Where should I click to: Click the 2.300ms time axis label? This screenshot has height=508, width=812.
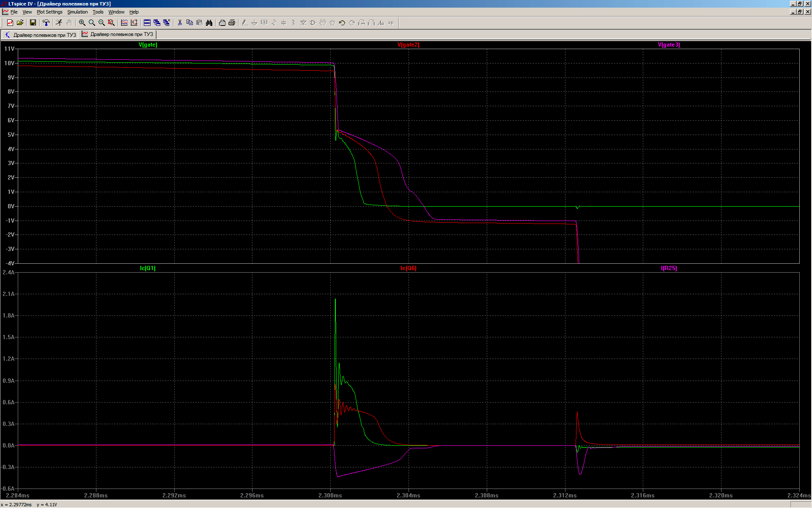click(x=330, y=496)
